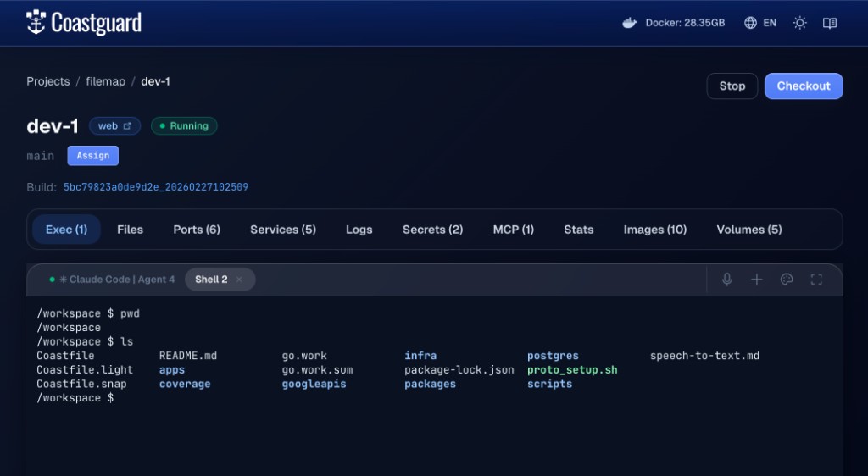The image size is (868, 476).
Task: Toggle fullscreen terminal icon
Action: click(x=816, y=280)
